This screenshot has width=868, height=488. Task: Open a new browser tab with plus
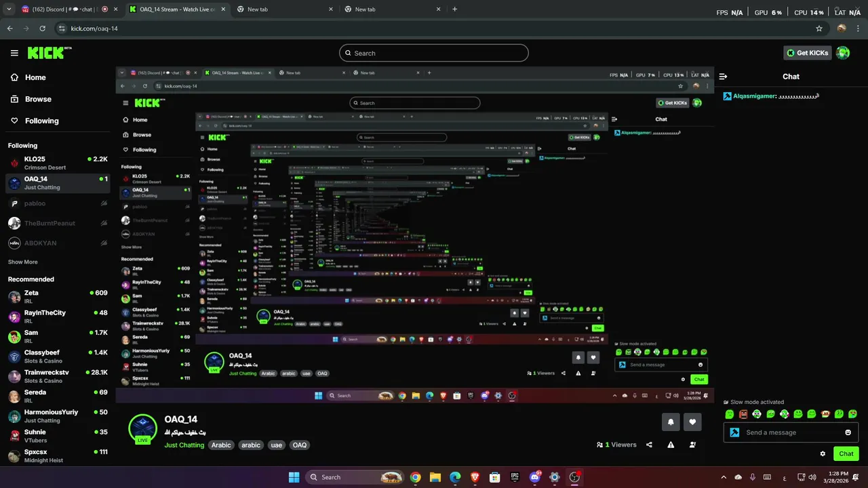click(454, 9)
